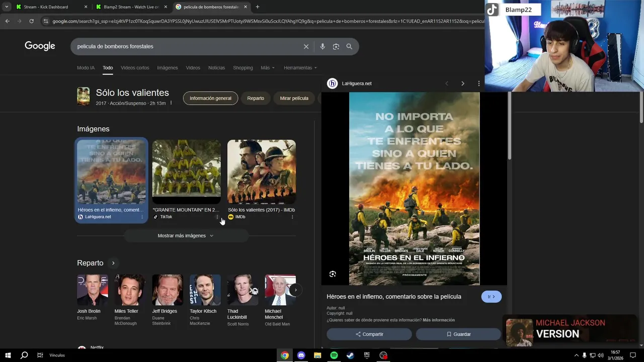
Task: Click the Google logo
Action: coord(40,46)
